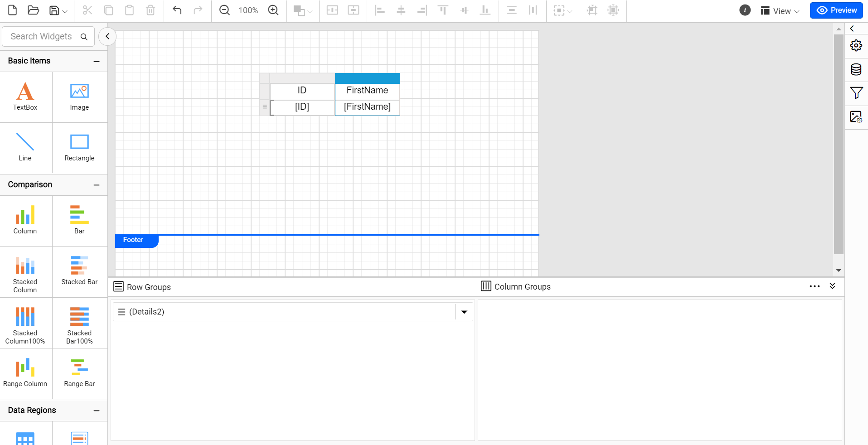Click the Search Widgets input field
This screenshot has width=868, height=445.
[43, 36]
